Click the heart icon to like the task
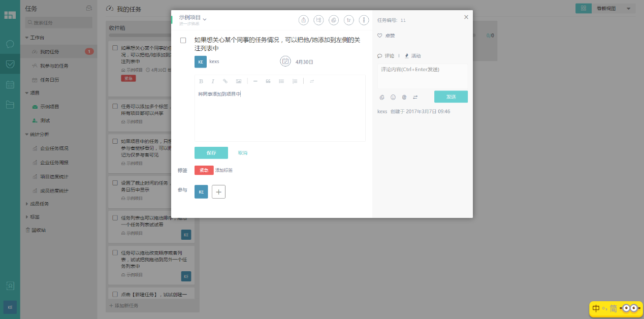This screenshot has width=644, height=319. (380, 36)
